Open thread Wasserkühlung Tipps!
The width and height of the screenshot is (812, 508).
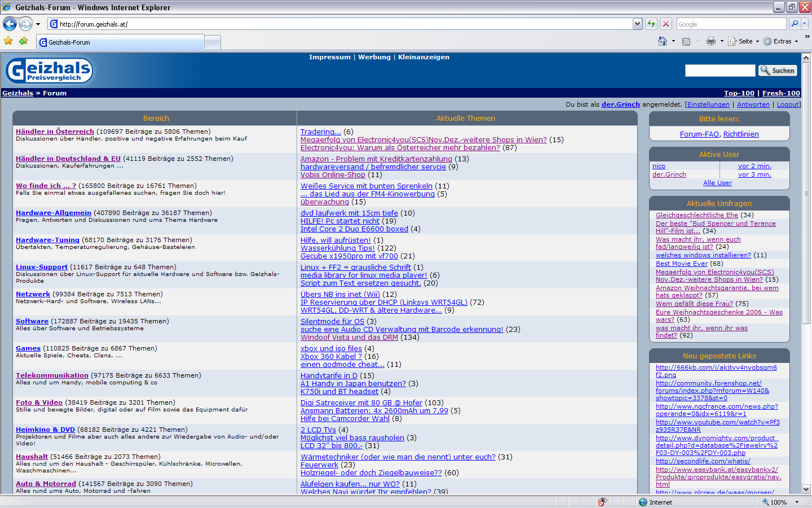pos(337,248)
